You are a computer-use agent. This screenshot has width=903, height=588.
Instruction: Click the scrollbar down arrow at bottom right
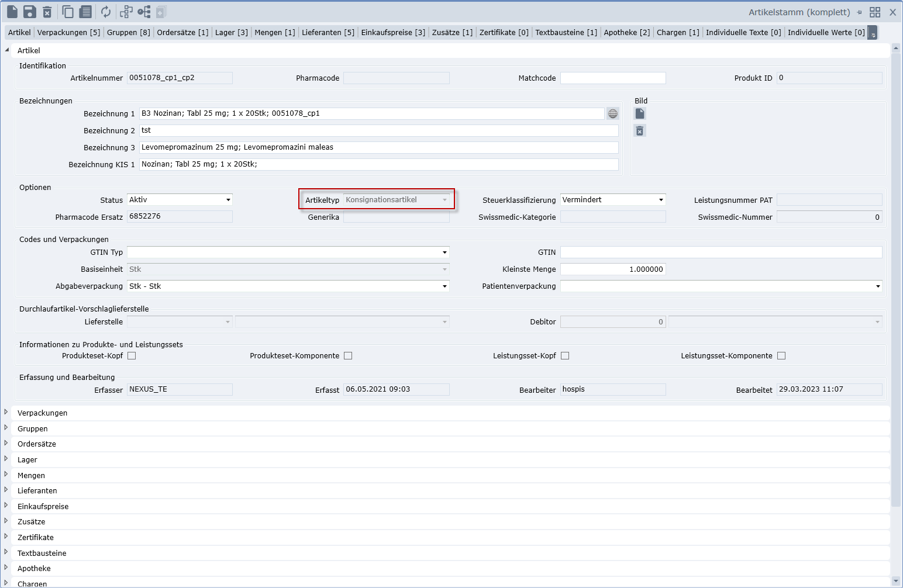(x=895, y=581)
